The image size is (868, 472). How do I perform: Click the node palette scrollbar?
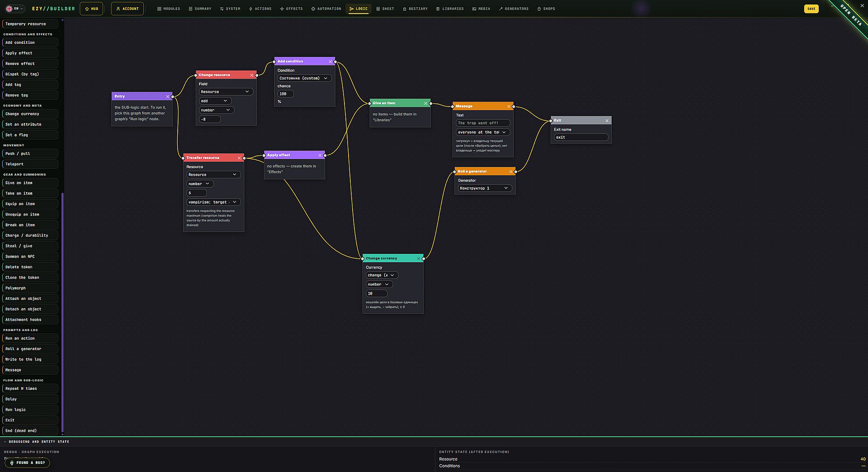tap(62, 313)
